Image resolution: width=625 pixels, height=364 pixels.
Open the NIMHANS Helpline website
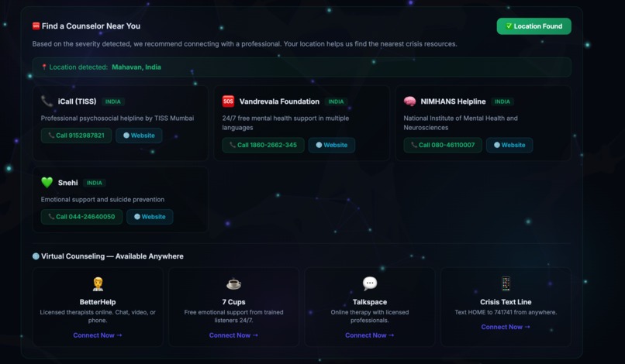509,145
